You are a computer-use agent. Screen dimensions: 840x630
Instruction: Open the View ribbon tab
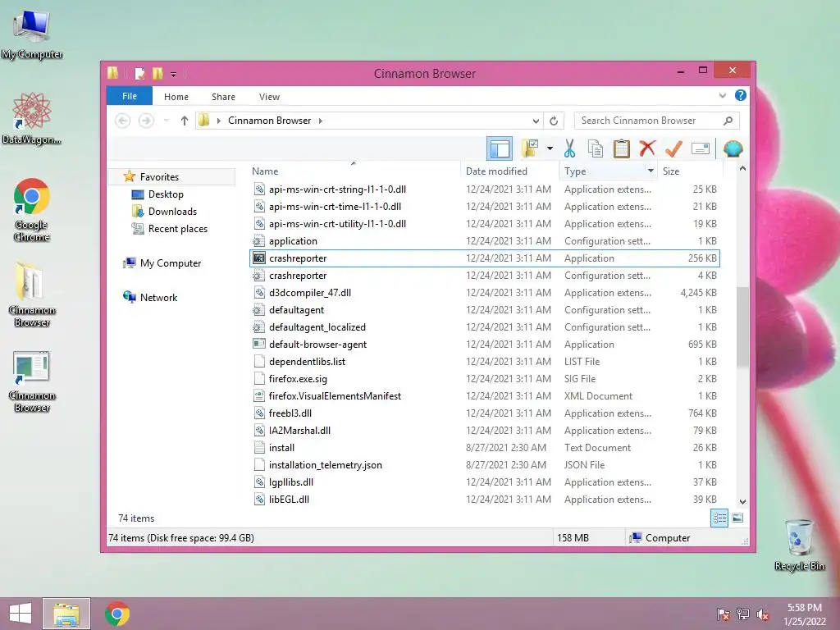tap(269, 97)
